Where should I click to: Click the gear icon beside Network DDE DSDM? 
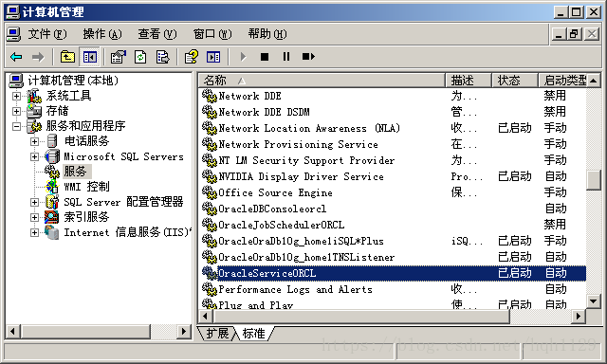(x=210, y=112)
